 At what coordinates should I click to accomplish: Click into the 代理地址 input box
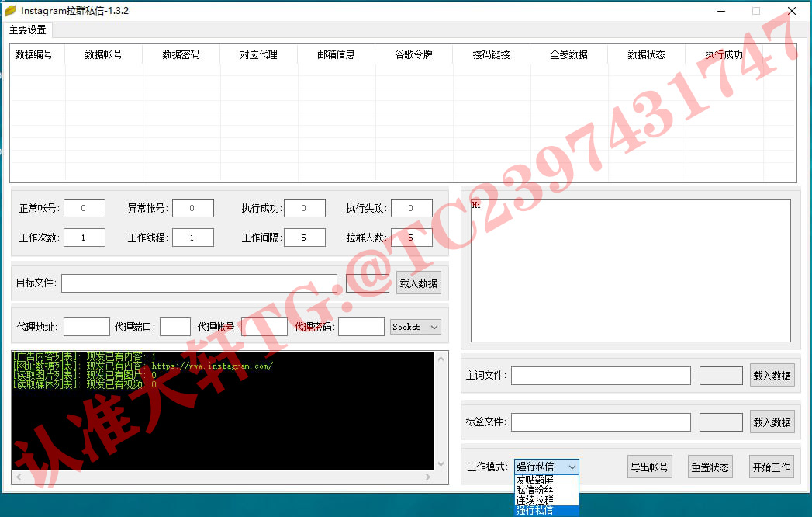pos(87,327)
